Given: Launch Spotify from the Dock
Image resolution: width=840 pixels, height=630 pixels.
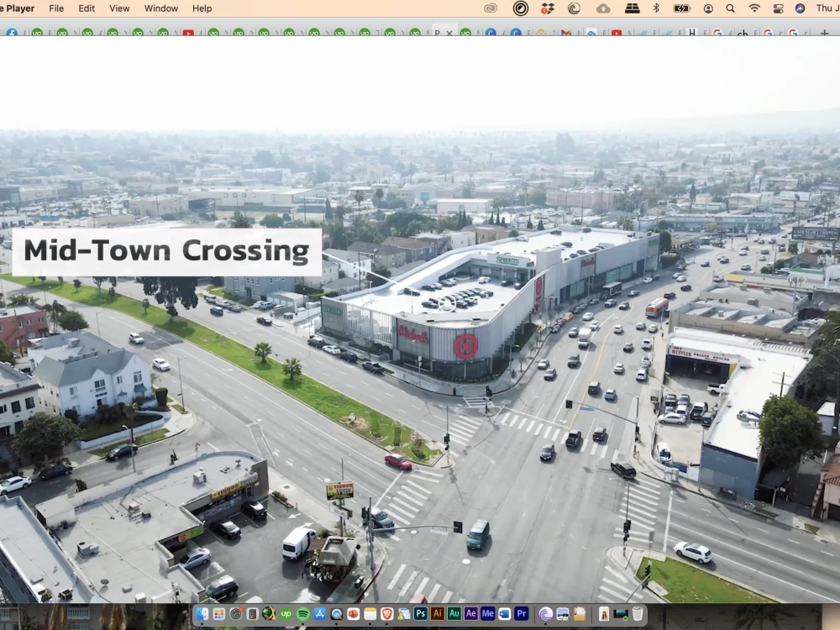Looking at the screenshot, I should click(302, 614).
